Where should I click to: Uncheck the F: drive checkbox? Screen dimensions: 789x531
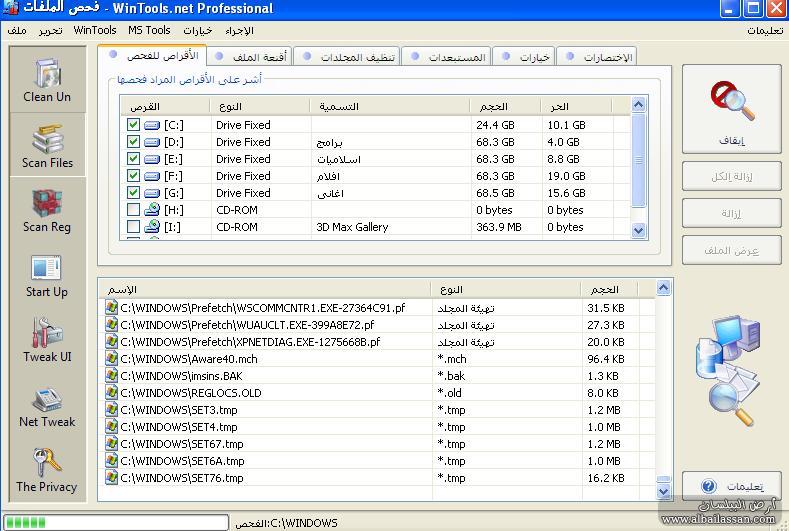pos(133,176)
